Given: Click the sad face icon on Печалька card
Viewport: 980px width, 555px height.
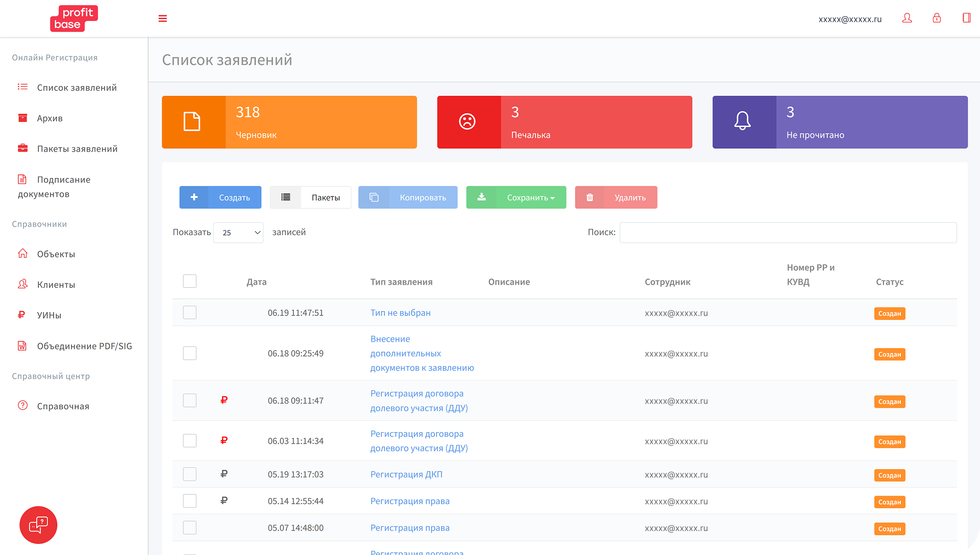Looking at the screenshot, I should 467,121.
